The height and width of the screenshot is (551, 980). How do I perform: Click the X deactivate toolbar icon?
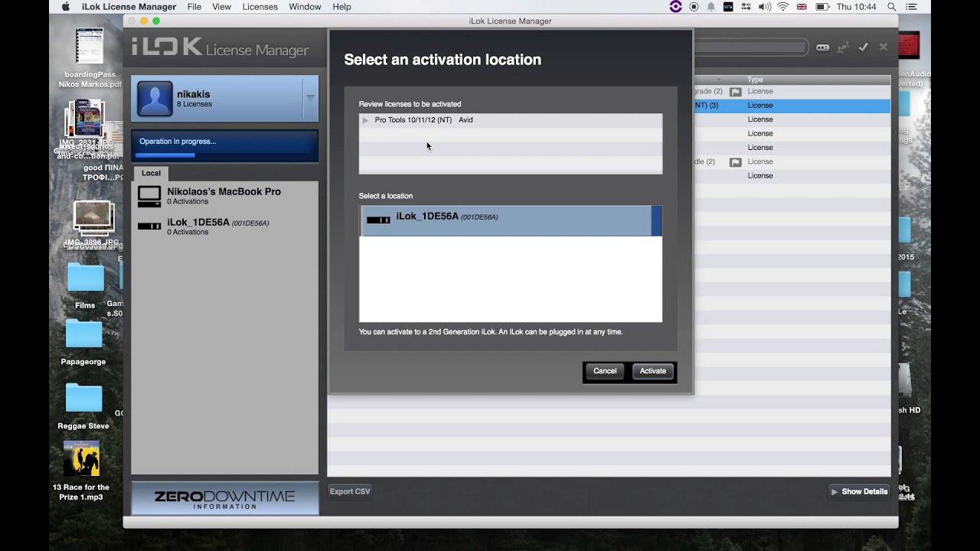[x=883, y=47]
